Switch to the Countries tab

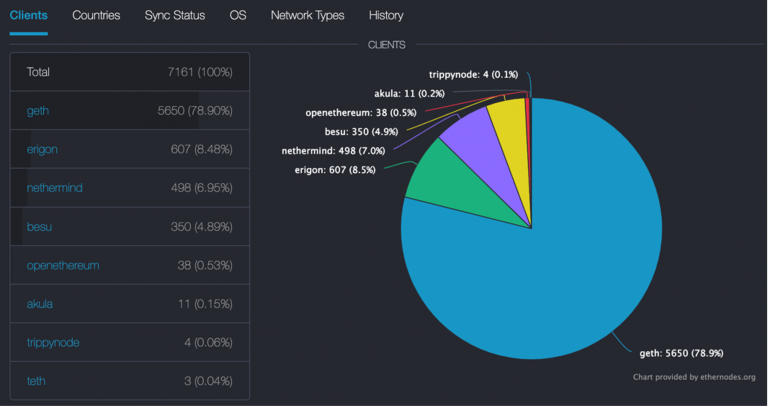coord(96,16)
